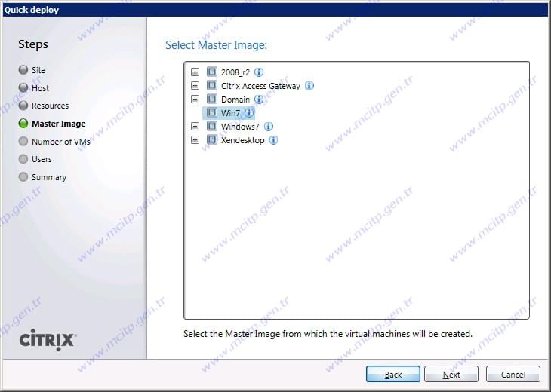Screen dimensions: 551x392
Task: Click the VM icon next to Citrix Access Gateway
Action: click(x=212, y=86)
